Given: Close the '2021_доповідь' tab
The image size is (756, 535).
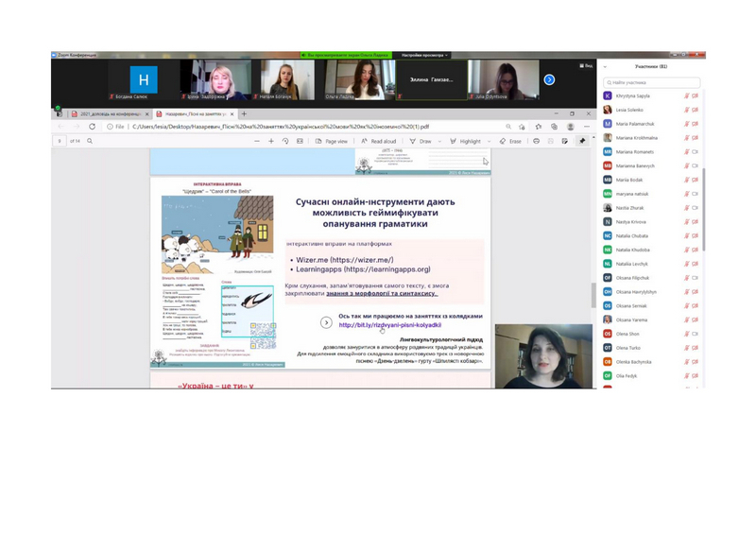Looking at the screenshot, I should (x=147, y=113).
